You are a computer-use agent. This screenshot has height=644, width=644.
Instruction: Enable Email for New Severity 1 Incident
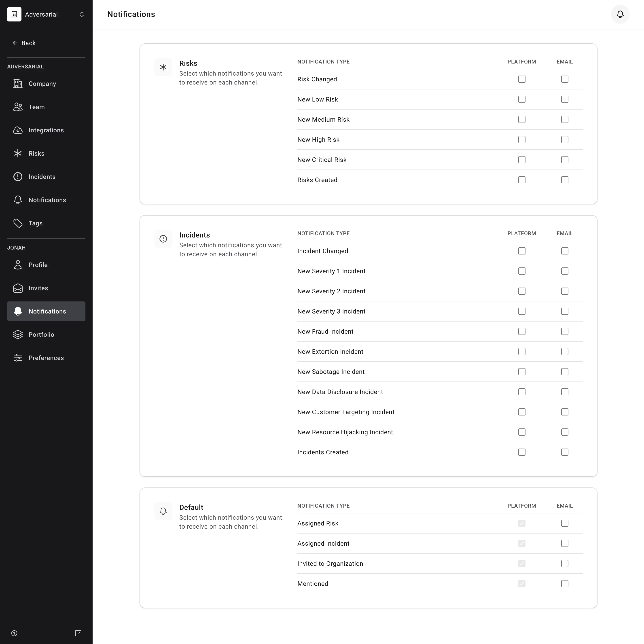565,271
